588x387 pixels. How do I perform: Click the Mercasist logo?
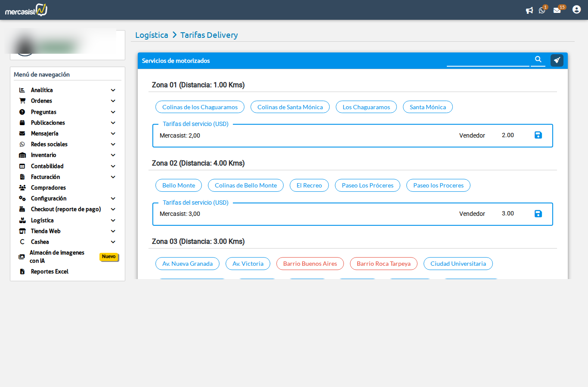(x=26, y=10)
